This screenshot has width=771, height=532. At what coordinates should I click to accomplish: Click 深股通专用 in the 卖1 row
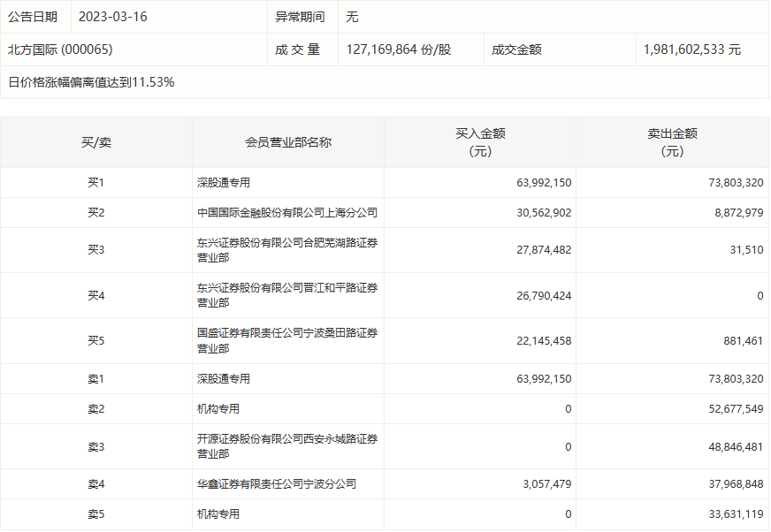click(x=223, y=379)
